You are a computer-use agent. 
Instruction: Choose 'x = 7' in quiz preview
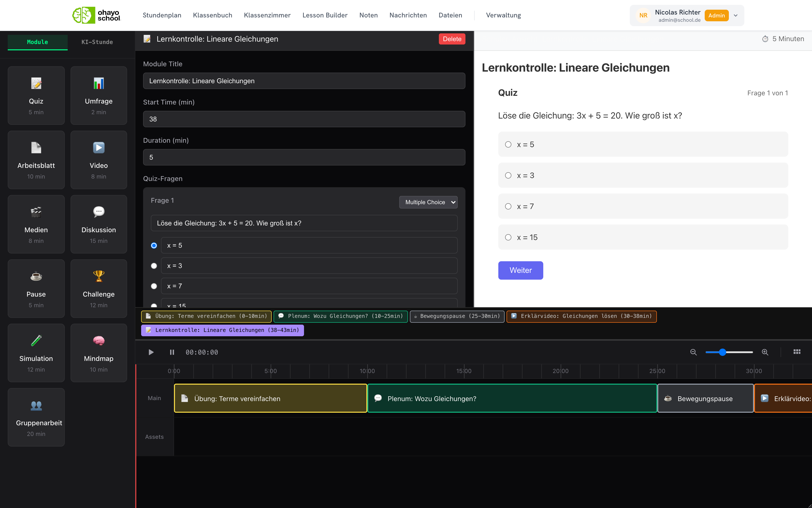[x=643, y=206]
